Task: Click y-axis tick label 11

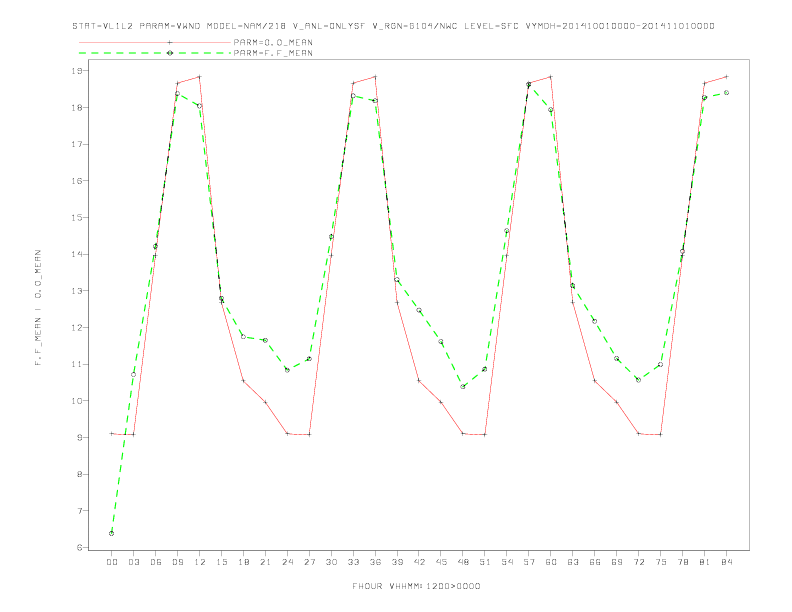Action: (76, 364)
